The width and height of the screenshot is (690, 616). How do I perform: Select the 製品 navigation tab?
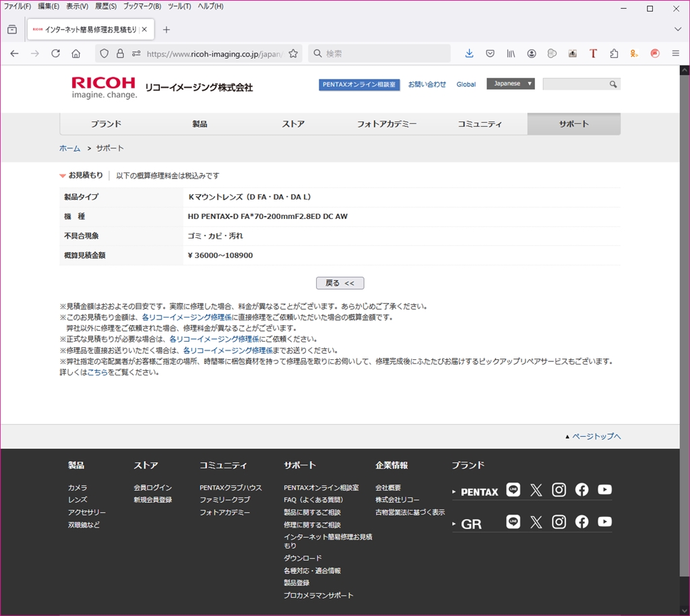(199, 124)
